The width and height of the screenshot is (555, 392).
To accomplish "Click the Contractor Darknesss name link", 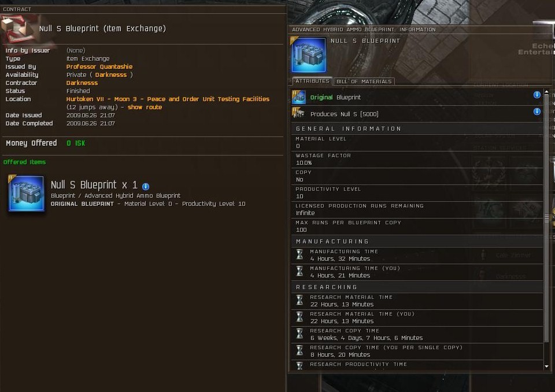I will 82,83.
